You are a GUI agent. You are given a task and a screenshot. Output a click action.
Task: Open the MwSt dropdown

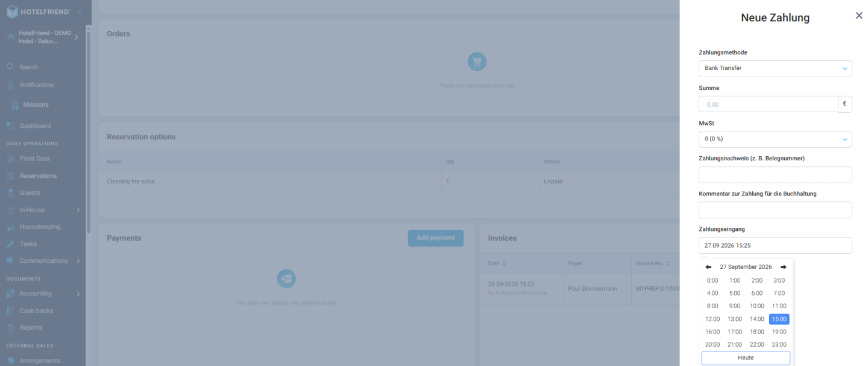(775, 139)
